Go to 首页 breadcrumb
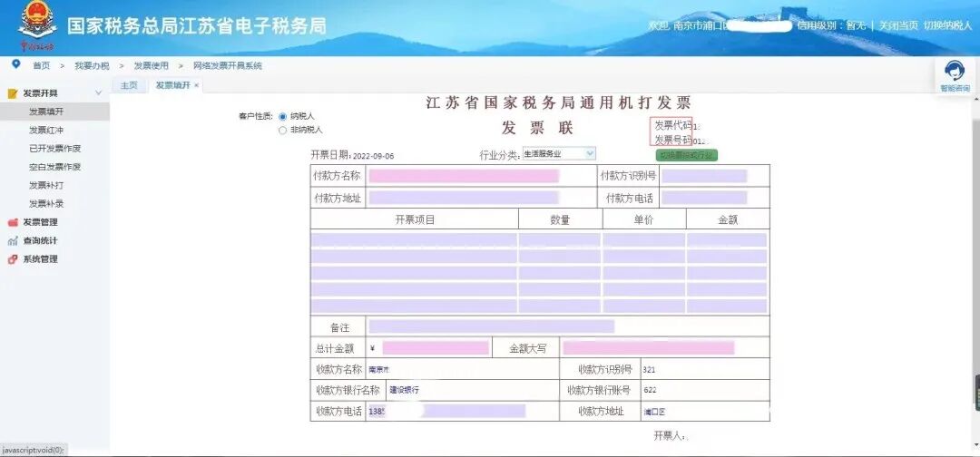The height and width of the screenshot is (457, 980). [41, 65]
